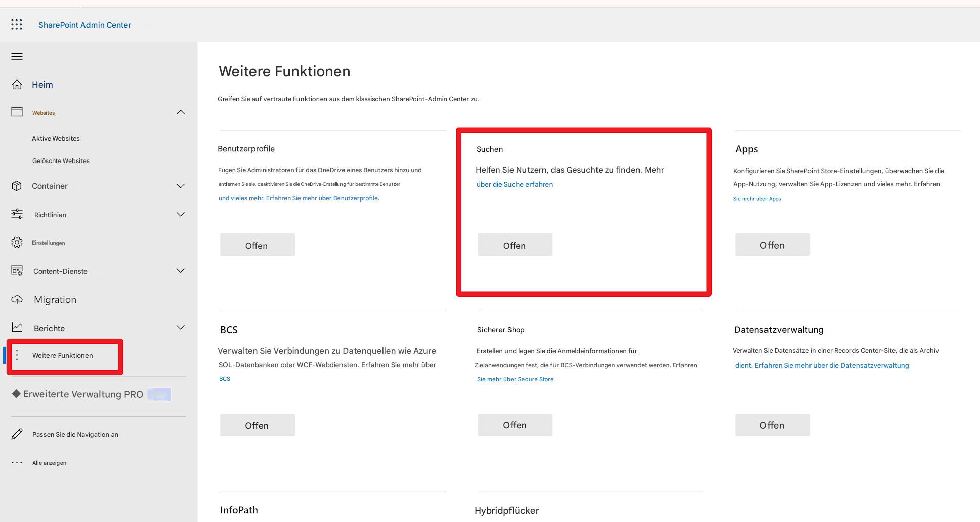
Task: Click the 'über die Suche erfahren' link
Action: [x=515, y=184]
